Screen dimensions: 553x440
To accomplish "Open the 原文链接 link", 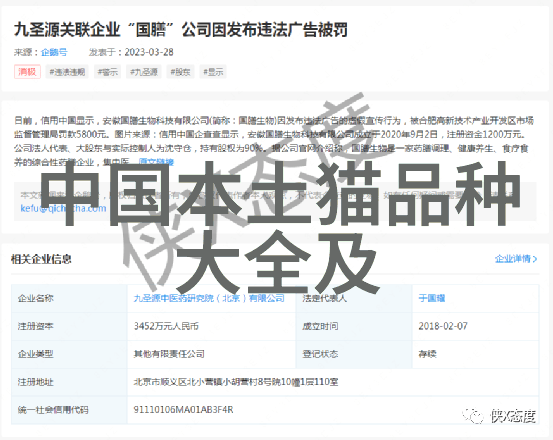I will (156, 162).
